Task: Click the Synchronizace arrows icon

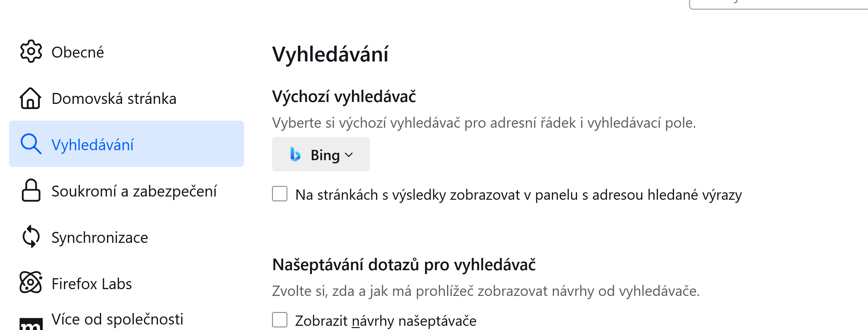Action: 31,236
